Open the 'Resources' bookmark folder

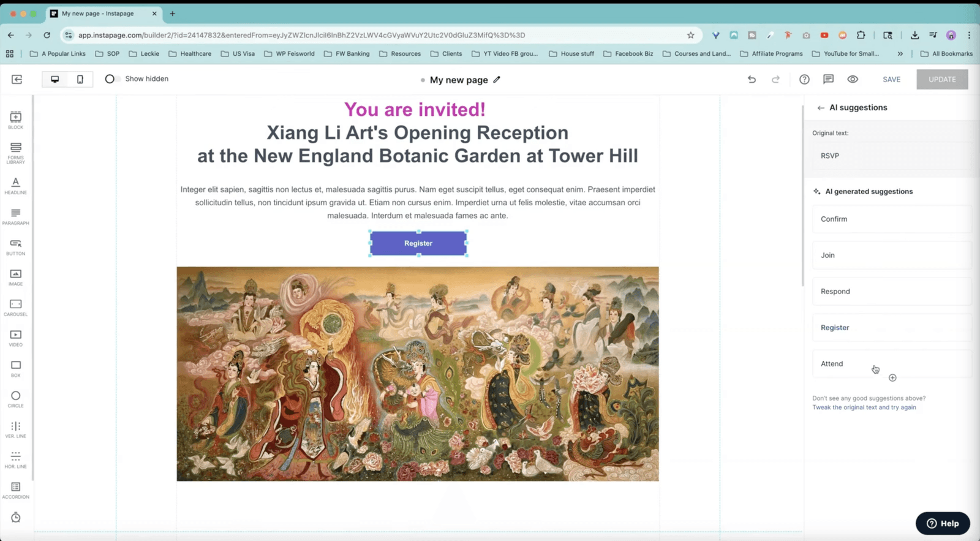click(x=400, y=54)
